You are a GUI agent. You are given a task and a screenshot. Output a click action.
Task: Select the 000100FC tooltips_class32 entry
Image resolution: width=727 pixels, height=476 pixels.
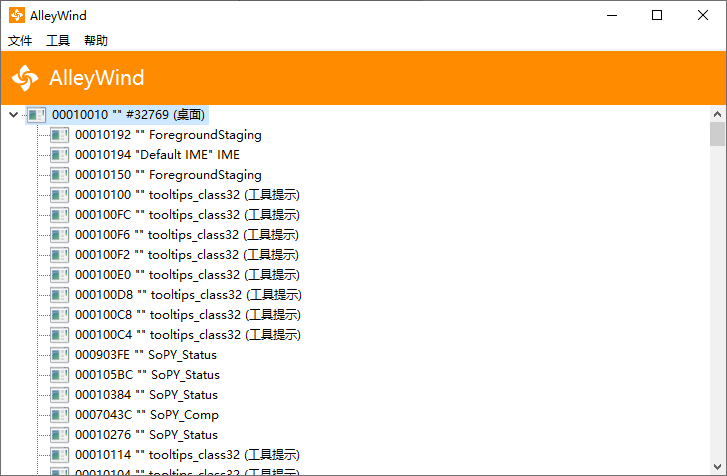click(x=188, y=215)
